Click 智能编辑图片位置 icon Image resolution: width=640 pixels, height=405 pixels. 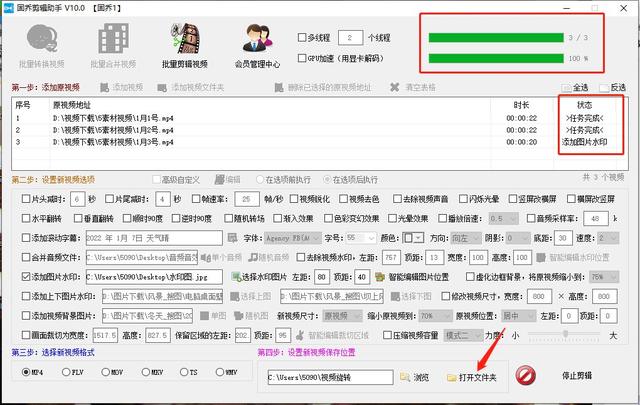coord(380,277)
